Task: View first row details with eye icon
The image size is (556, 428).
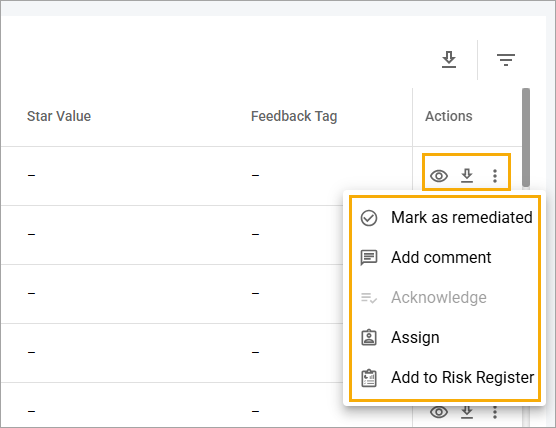Action: (439, 176)
